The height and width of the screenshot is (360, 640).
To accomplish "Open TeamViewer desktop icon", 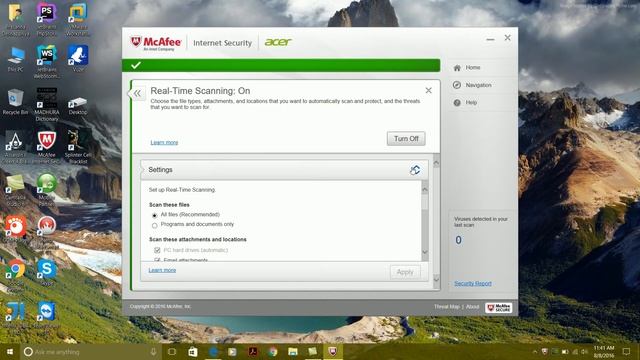I will [x=47, y=315].
